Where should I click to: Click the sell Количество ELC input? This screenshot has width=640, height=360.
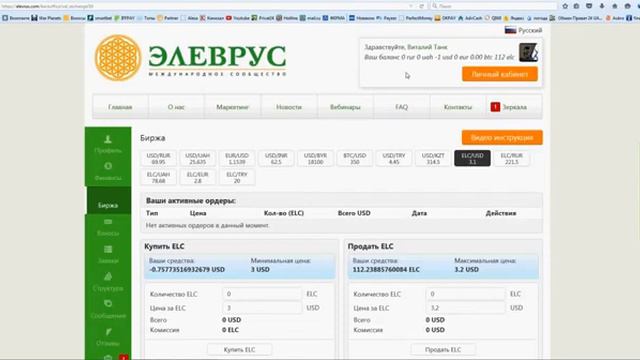click(465, 294)
